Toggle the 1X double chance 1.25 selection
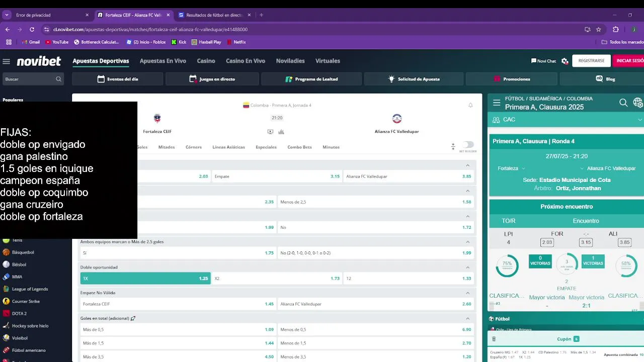The image size is (644, 362). 145,278
